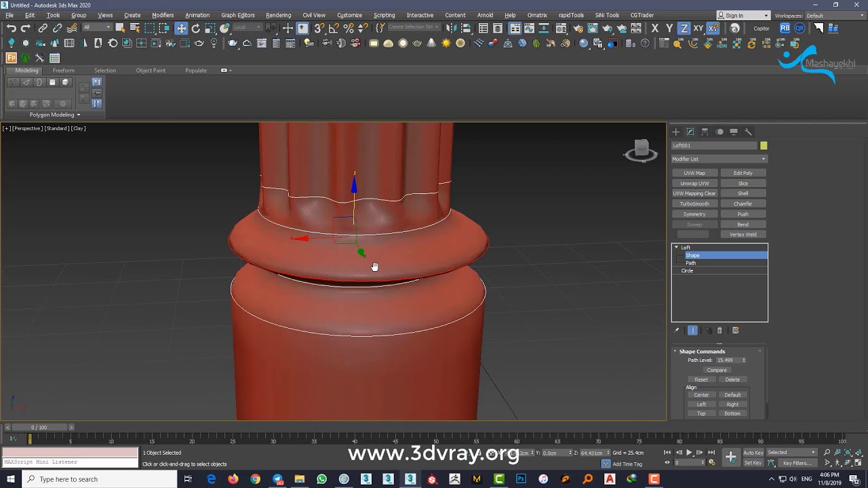Image resolution: width=868 pixels, height=488 pixels.
Task: Click the Redo arrow icon
Action: (x=25, y=28)
